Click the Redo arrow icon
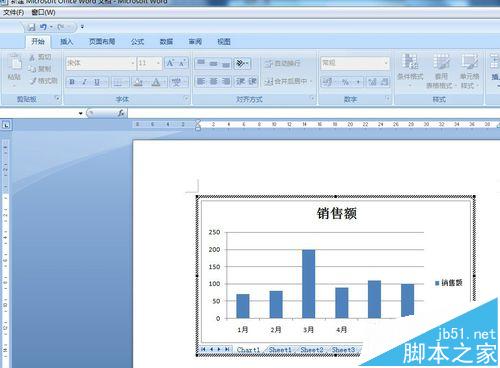 coord(61,27)
